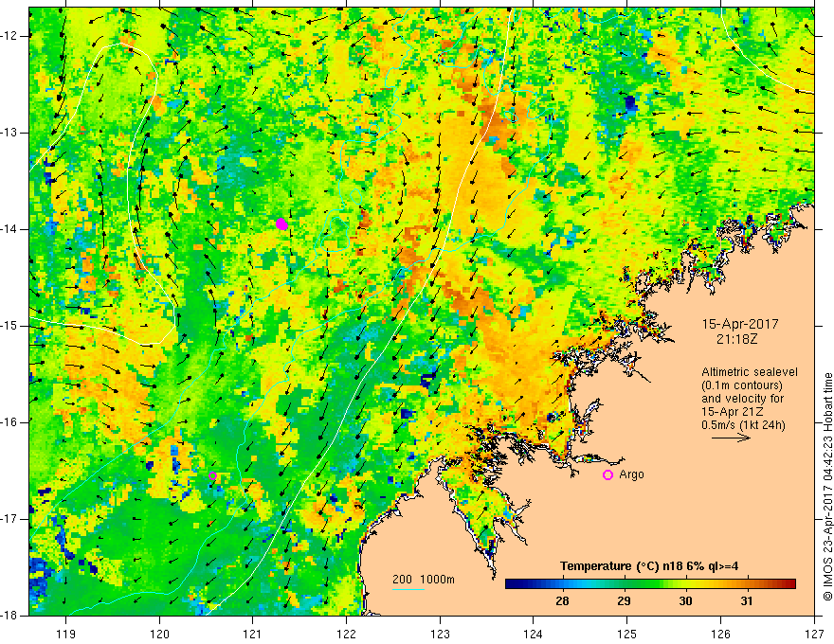This screenshot has height=644, width=834.
Task: Click the '121' longitude axis label
Action: point(253,634)
